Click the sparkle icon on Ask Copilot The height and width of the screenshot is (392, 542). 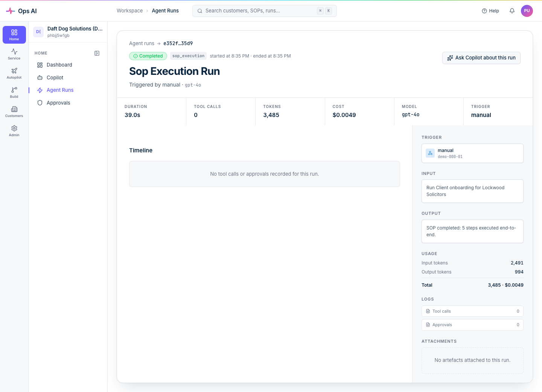coord(450,58)
